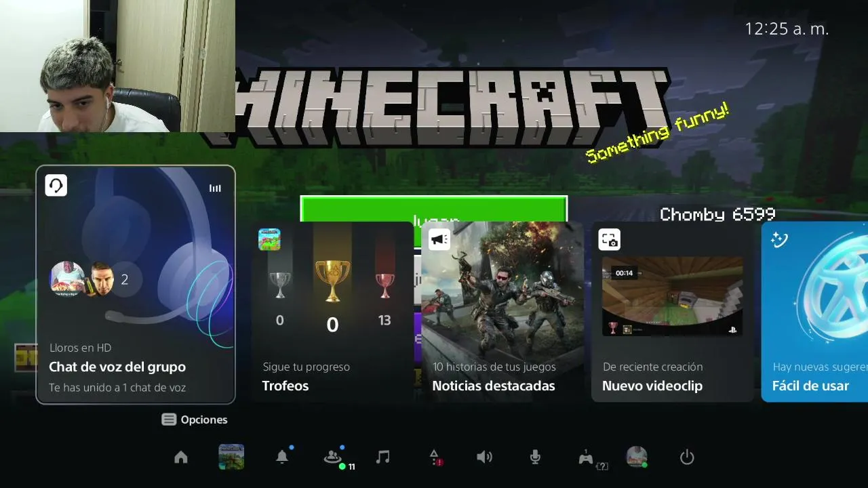
Task: Click 10 historias de tus juegos text
Action: [x=494, y=367]
